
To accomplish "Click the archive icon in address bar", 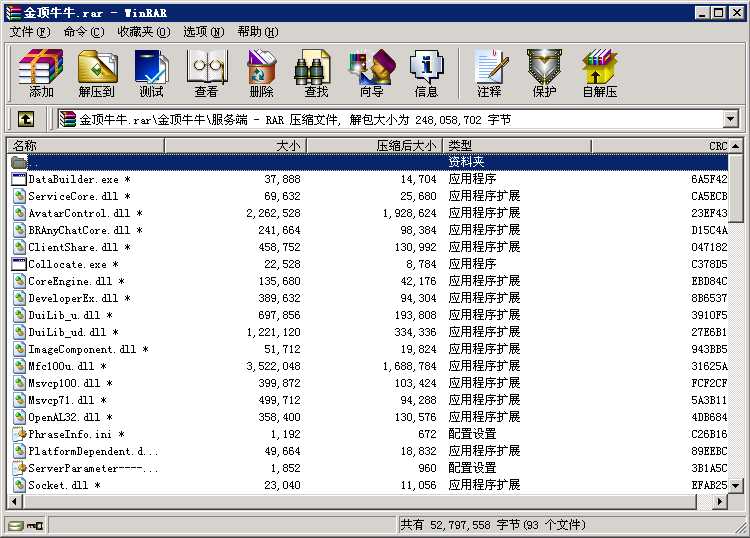I will (67, 119).
